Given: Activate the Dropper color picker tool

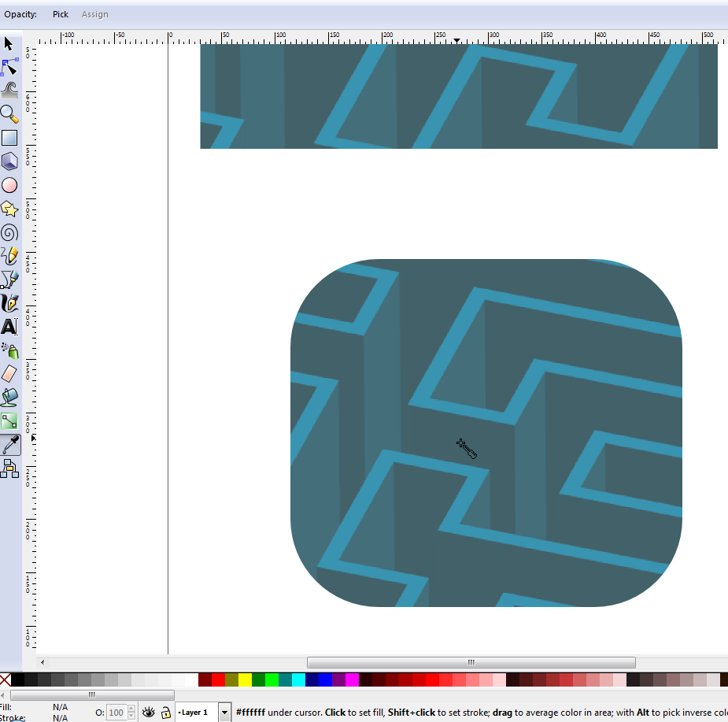Looking at the screenshot, I should pyautogui.click(x=9, y=444).
